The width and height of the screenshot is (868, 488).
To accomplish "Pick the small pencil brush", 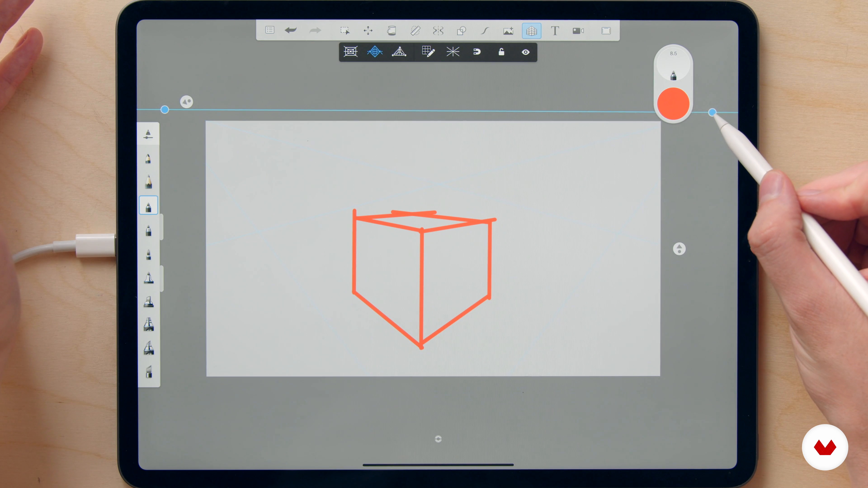I will (x=148, y=158).
